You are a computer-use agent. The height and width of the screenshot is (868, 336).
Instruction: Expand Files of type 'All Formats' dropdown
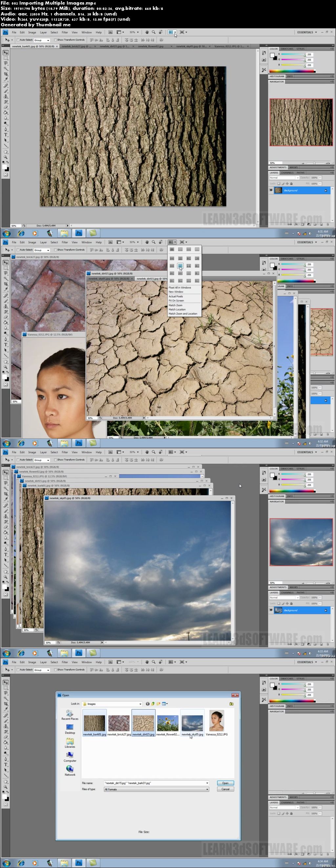point(156,789)
